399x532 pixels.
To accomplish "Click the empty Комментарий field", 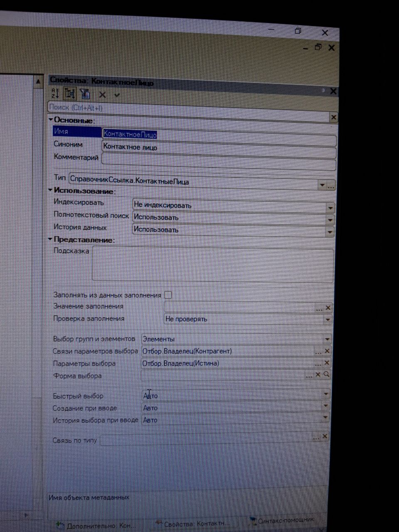I will coord(219,161).
